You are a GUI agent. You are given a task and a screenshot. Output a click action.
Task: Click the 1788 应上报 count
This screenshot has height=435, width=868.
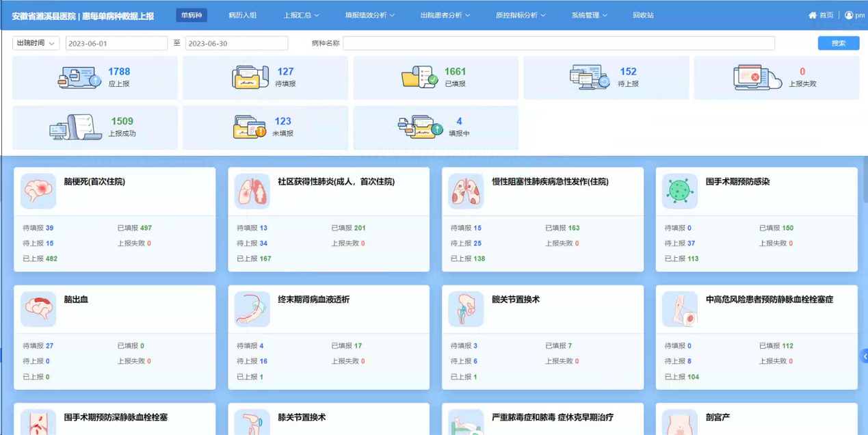coord(119,71)
